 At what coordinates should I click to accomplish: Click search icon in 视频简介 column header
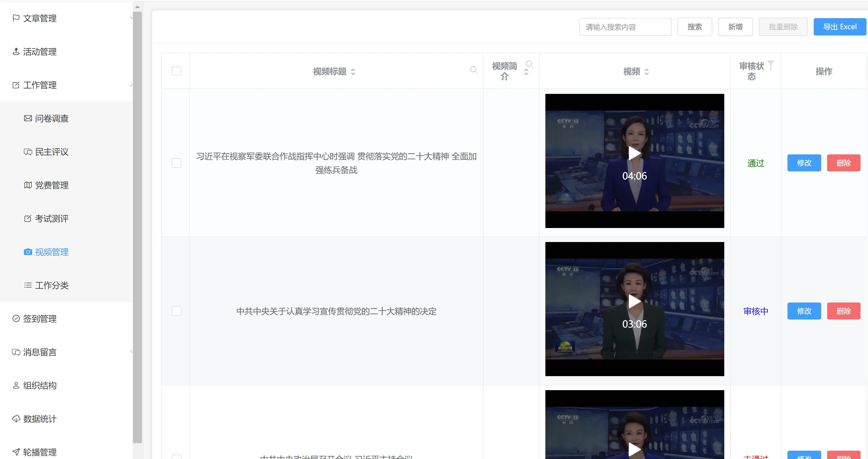coord(530,65)
